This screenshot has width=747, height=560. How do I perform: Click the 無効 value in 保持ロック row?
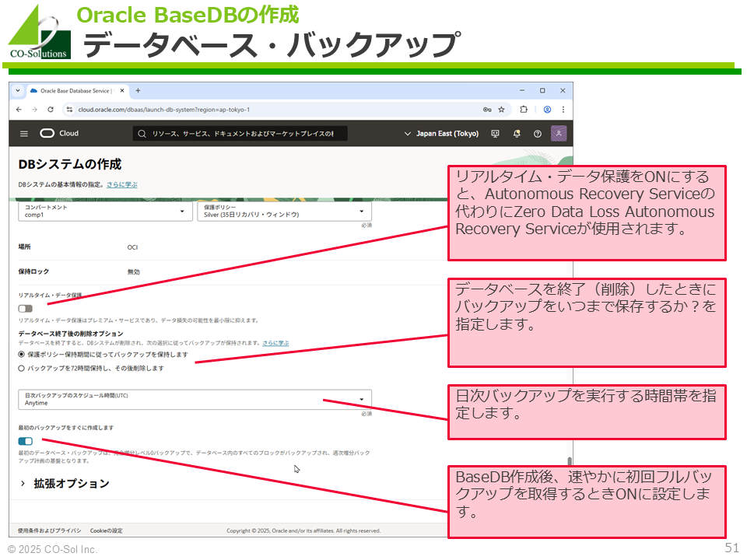(x=133, y=272)
